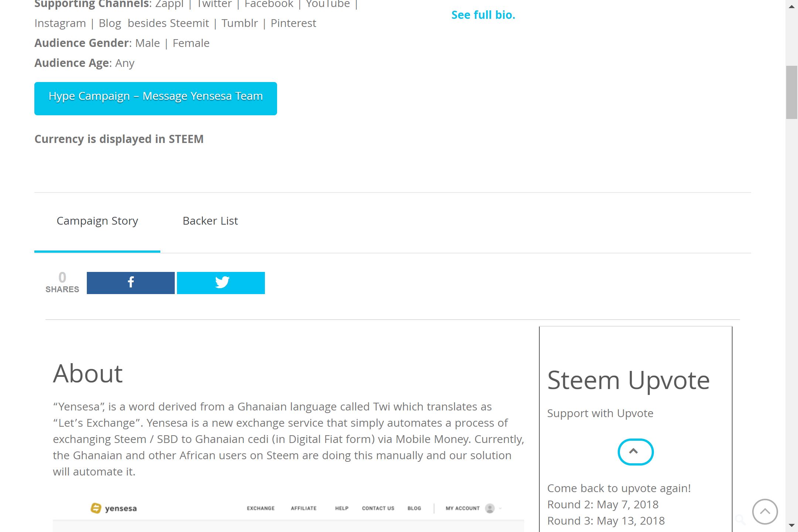Click the Twitter share button
The image size is (798, 532).
[x=221, y=283]
